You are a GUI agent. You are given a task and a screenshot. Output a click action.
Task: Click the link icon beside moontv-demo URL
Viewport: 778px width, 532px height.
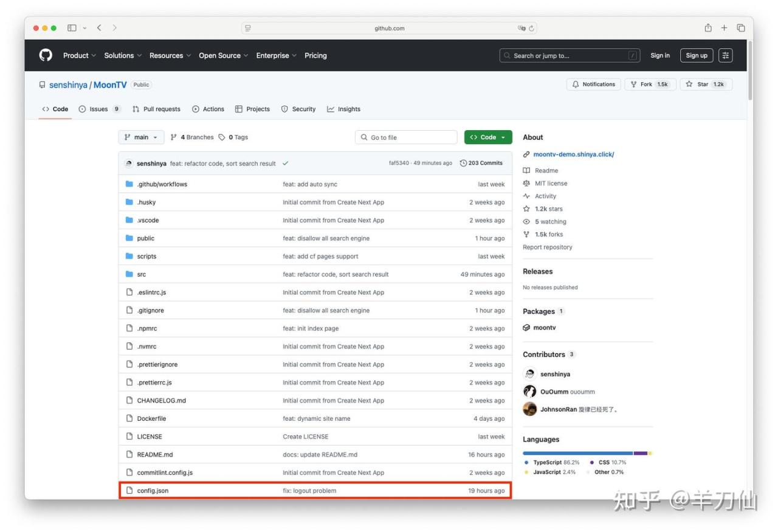526,154
